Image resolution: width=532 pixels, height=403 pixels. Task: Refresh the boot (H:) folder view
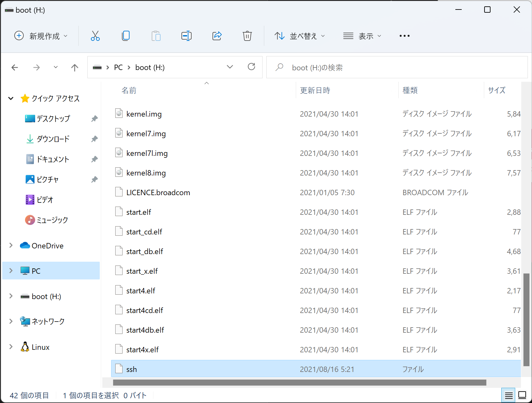click(x=251, y=67)
